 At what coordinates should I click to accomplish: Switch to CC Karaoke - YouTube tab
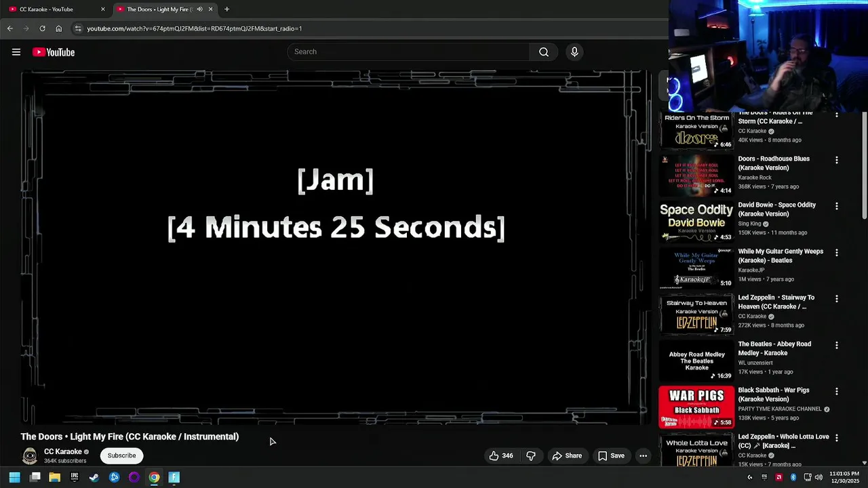click(57, 9)
